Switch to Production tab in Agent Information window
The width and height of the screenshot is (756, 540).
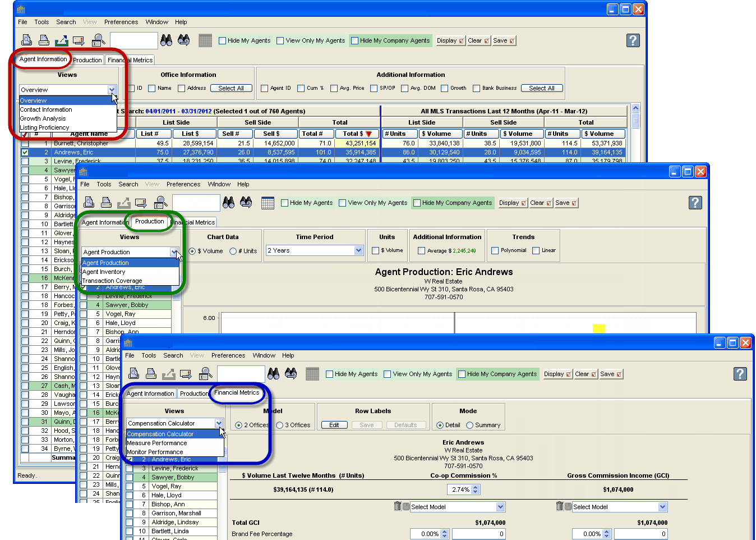coord(87,60)
